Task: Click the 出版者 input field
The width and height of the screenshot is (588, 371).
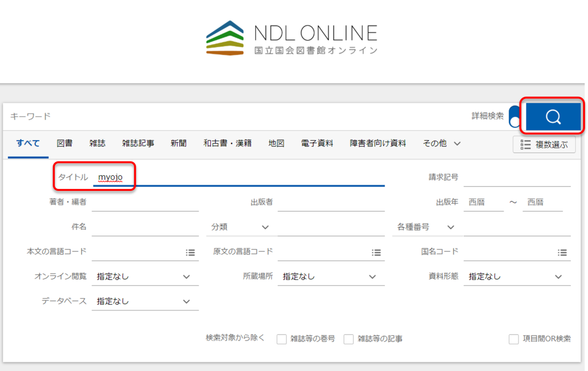Action: point(331,202)
